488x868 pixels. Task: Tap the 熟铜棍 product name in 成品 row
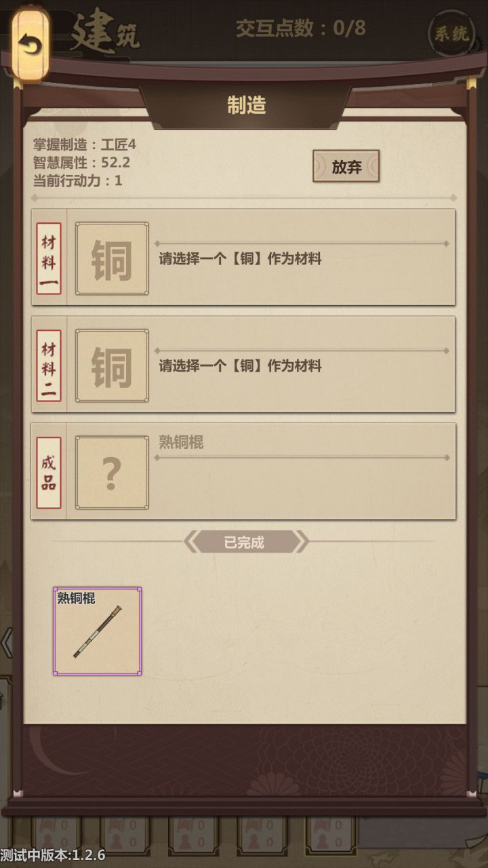point(181,442)
